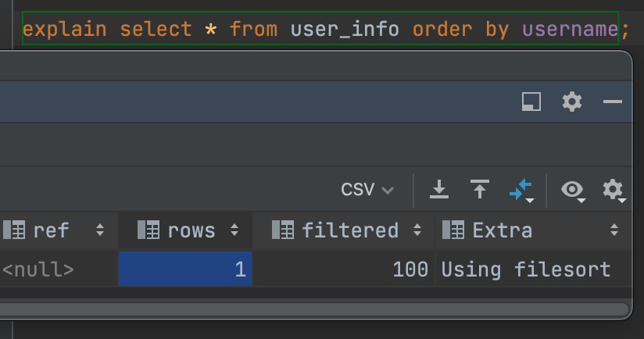
Task: Click the panel view mode square icon
Action: (x=531, y=102)
